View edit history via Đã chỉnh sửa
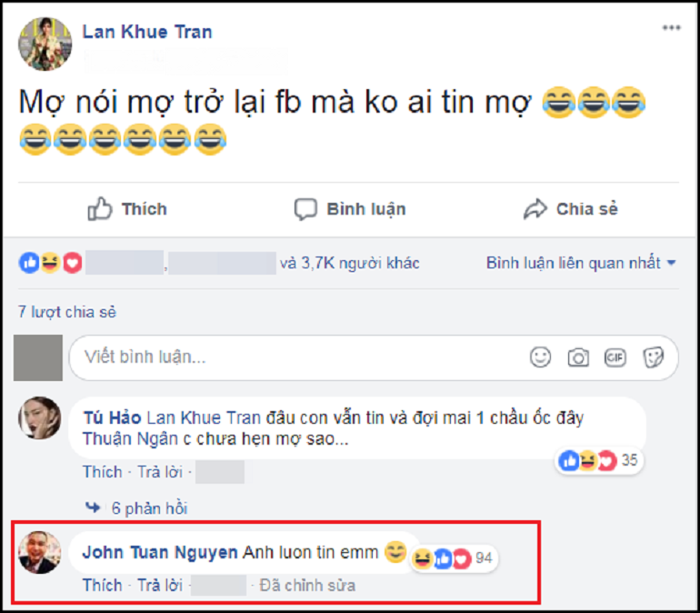700x613 pixels. coord(307,585)
